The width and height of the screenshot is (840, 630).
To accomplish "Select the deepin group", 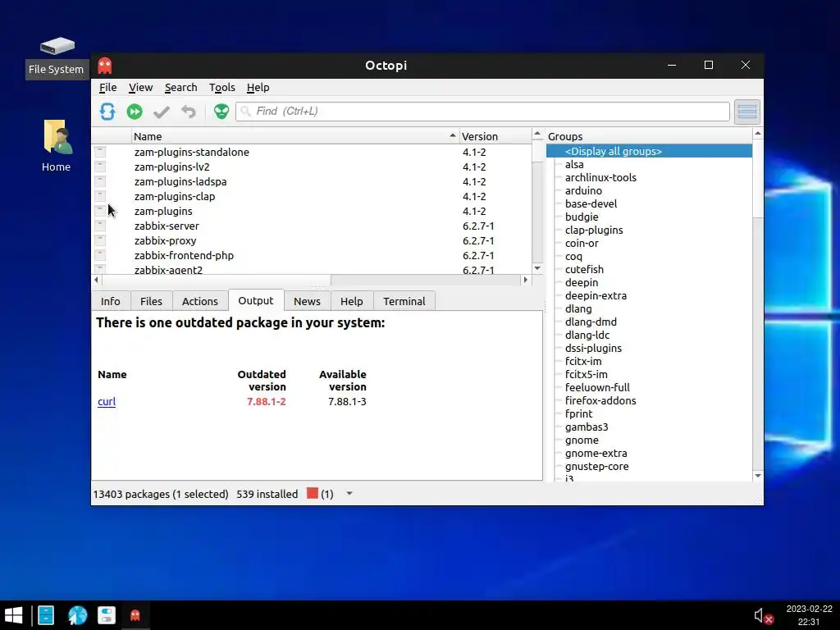I will [582, 282].
